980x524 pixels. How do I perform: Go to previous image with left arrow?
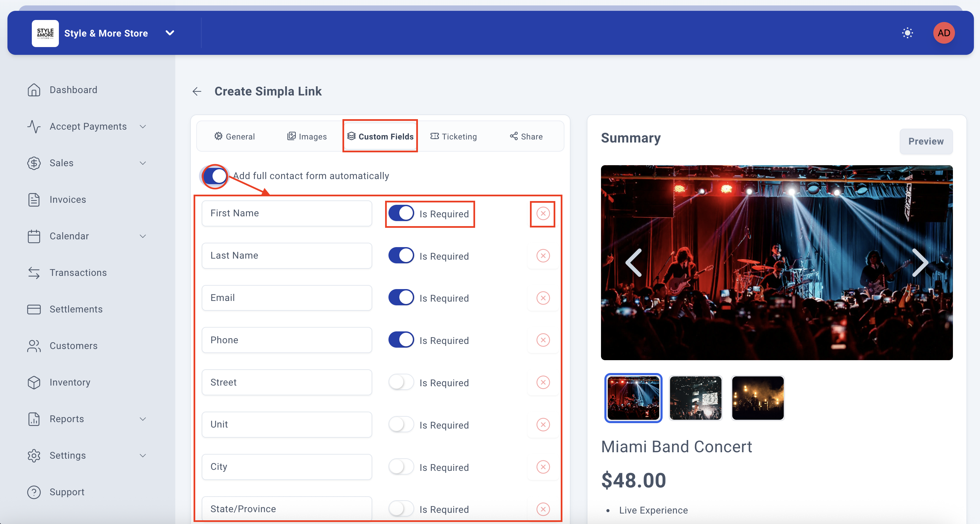(x=634, y=263)
